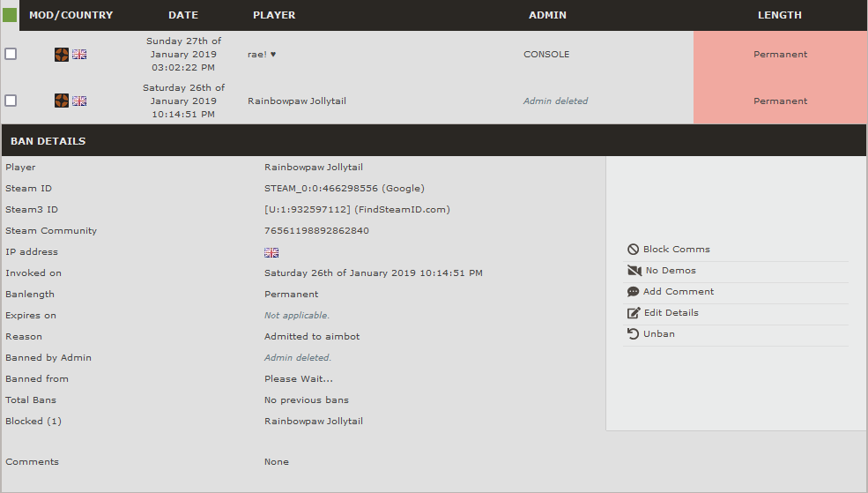Open Block Comms link
This screenshot has height=493, width=868.
click(x=677, y=250)
